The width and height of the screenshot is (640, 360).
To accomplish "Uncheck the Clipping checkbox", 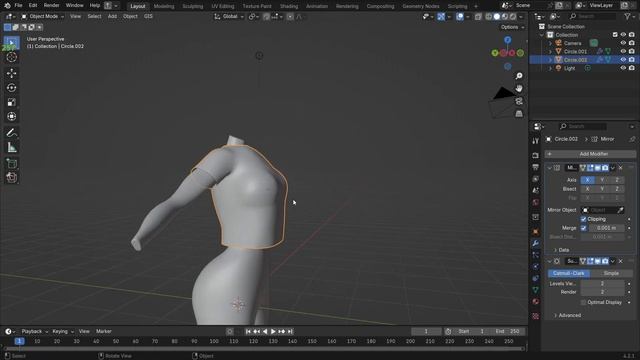I will coord(584,219).
